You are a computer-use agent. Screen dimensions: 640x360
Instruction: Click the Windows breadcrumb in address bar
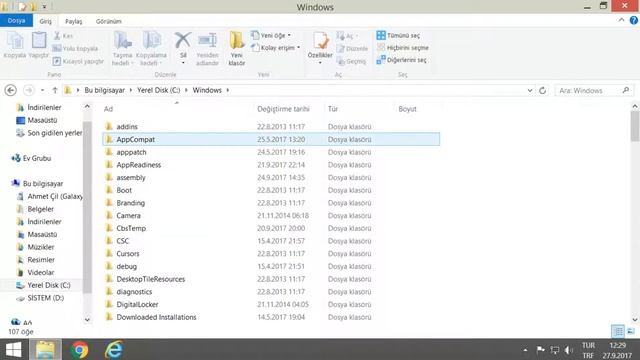[x=207, y=90]
